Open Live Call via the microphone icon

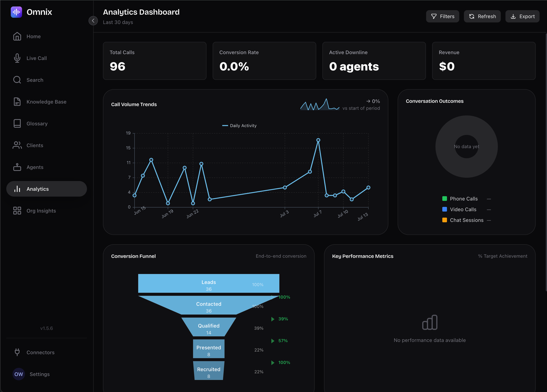[x=17, y=58]
